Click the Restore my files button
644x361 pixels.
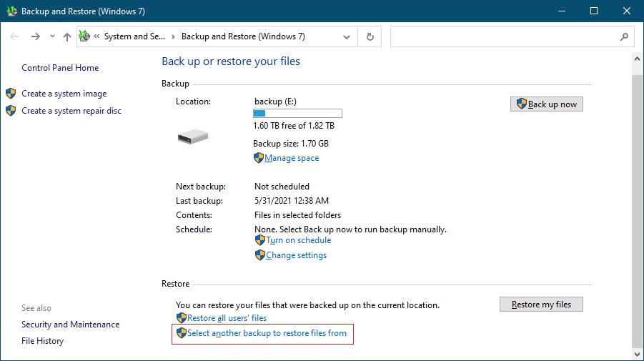pyautogui.click(x=541, y=305)
